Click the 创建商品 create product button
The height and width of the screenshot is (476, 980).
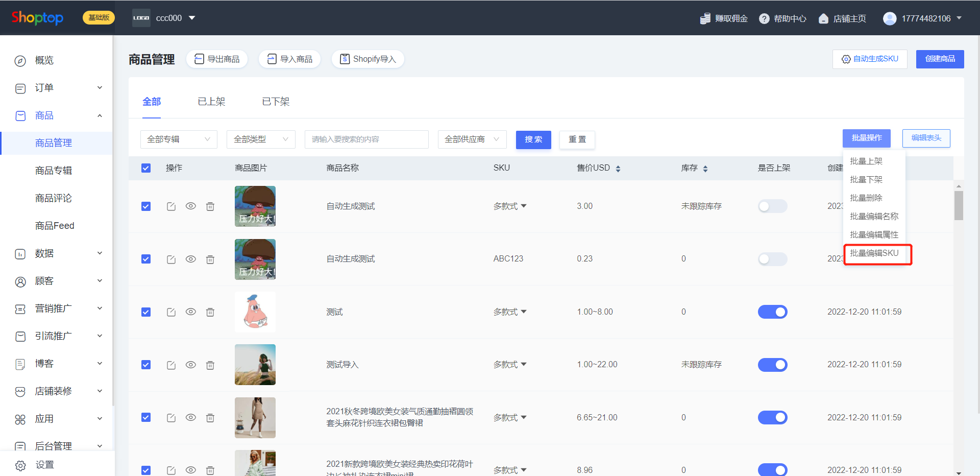tap(940, 59)
